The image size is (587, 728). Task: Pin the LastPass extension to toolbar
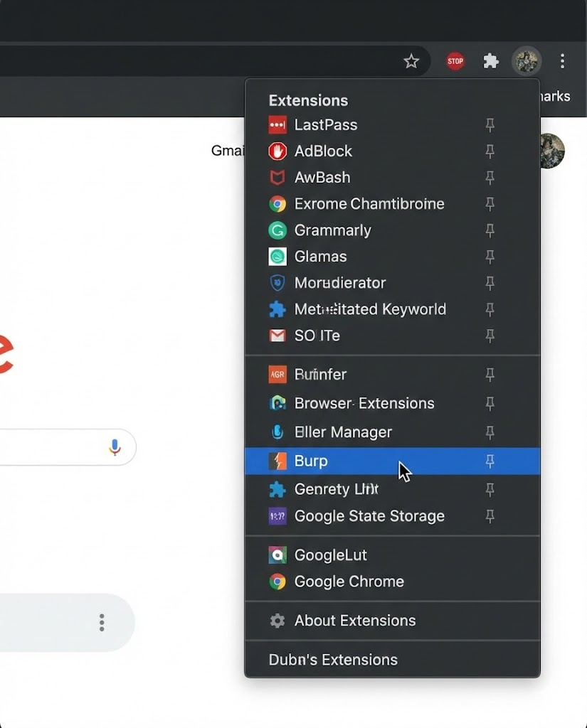pyautogui.click(x=490, y=125)
